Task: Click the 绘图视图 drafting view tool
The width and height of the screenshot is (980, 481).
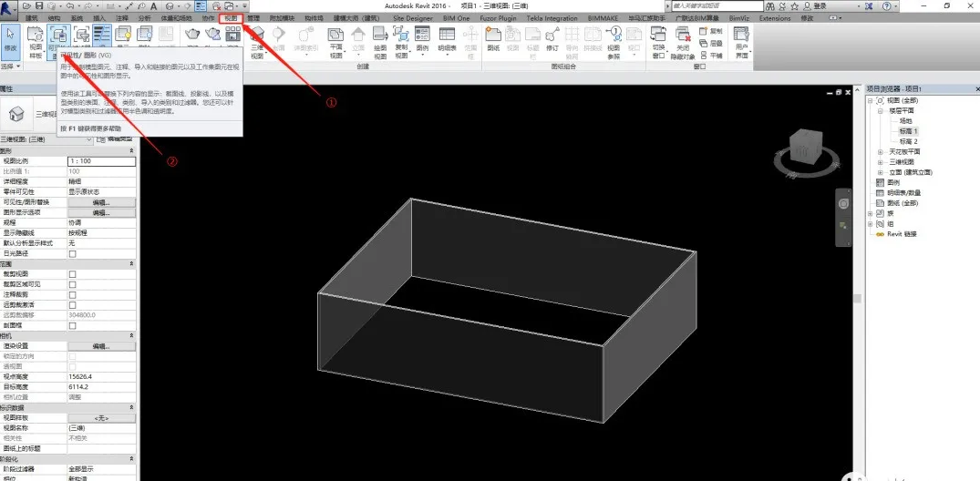Action: tap(380, 43)
